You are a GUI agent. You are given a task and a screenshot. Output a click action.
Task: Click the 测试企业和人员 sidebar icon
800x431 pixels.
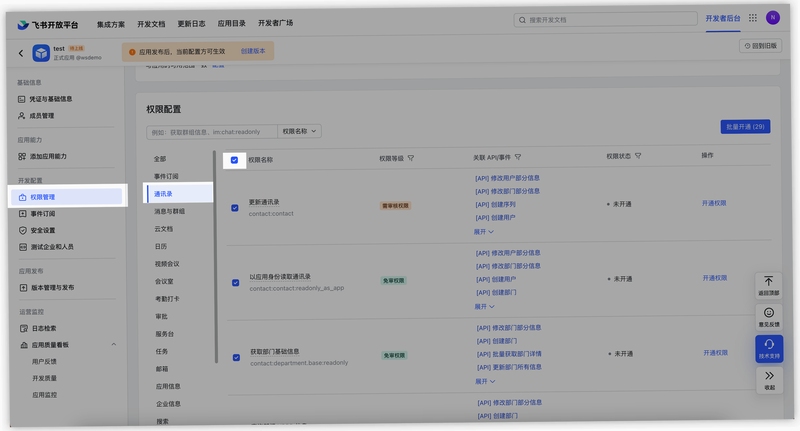[x=22, y=247]
